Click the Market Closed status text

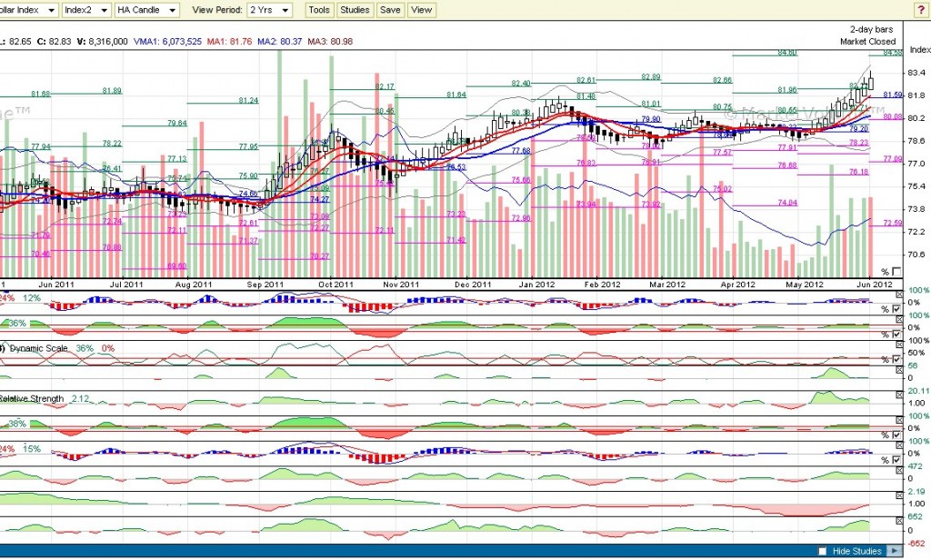click(867, 42)
